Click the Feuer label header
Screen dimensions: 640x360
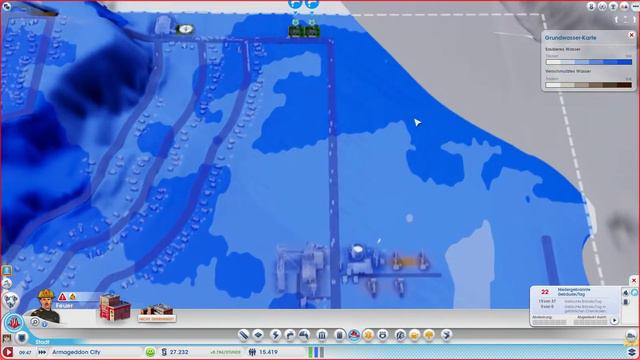coord(64,305)
